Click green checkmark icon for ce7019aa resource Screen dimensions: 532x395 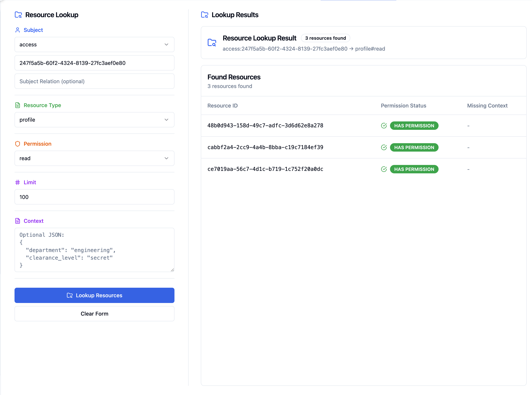click(x=384, y=169)
